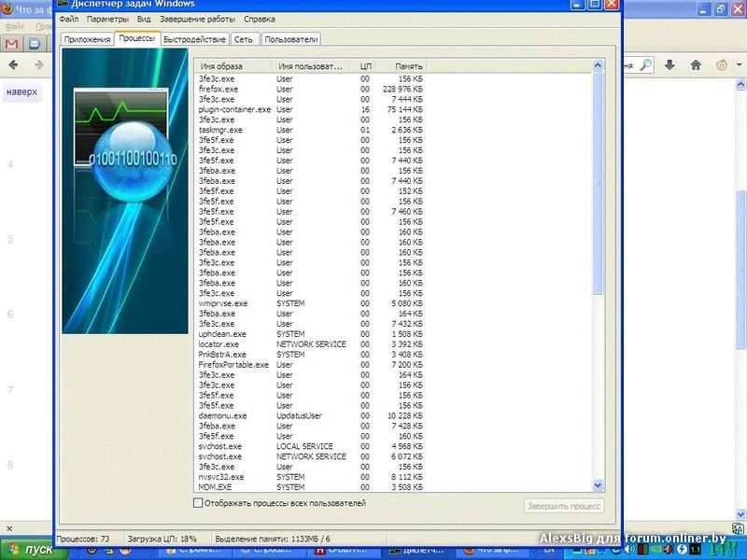This screenshot has height=560, width=747.
Task: Select the Процессы tab
Action: (137, 38)
